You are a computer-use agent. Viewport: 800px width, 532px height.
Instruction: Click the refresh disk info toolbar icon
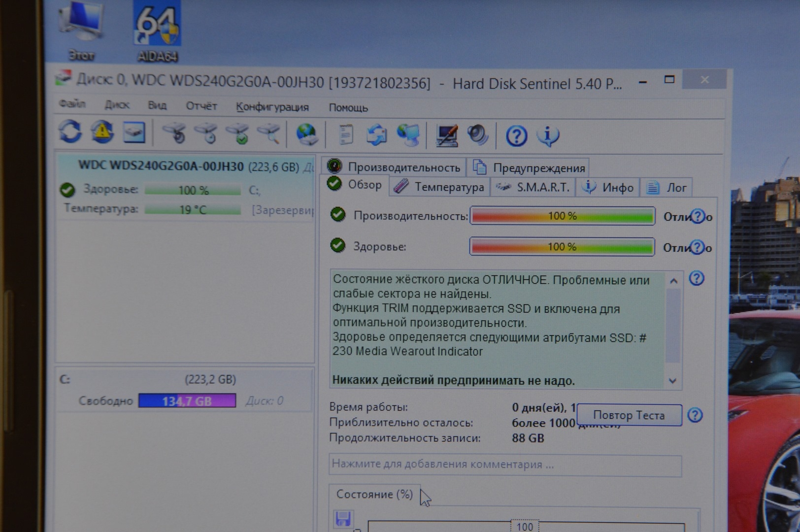[70, 132]
